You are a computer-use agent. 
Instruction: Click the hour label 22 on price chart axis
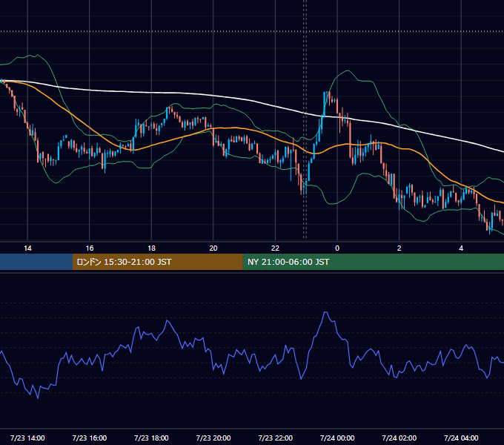tap(276, 248)
